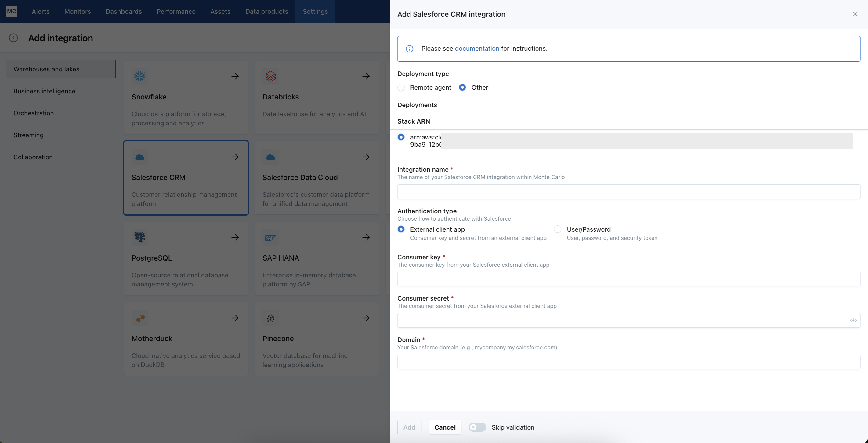Viewport: 868px width, 443px height.
Task: Select Warehouses and lakes category
Action: tap(61, 69)
